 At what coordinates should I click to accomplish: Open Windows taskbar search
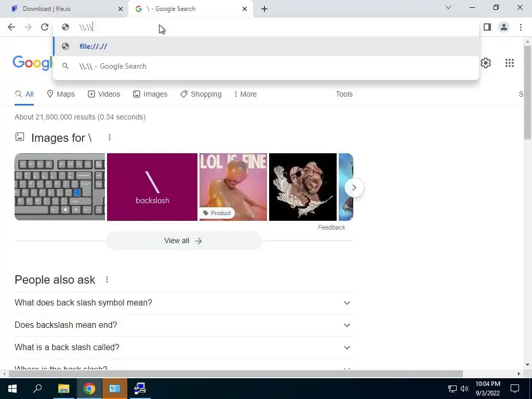tap(37, 389)
